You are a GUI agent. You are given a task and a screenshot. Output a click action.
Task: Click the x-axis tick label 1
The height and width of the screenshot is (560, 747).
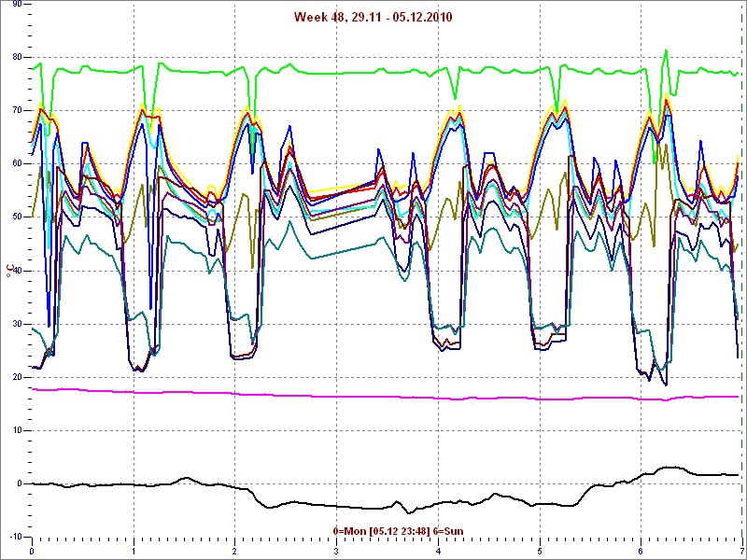pyautogui.click(x=134, y=551)
